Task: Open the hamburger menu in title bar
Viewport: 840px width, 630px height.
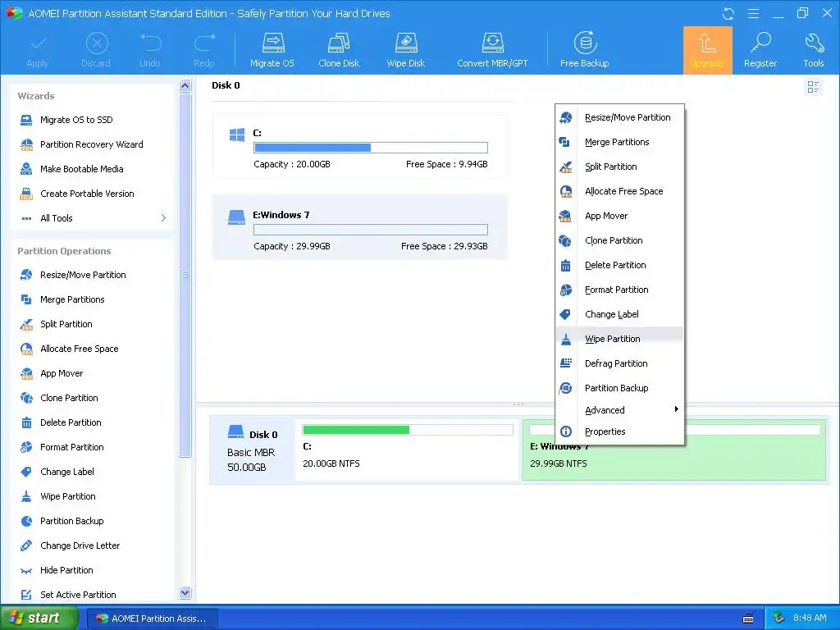Action: (x=753, y=13)
